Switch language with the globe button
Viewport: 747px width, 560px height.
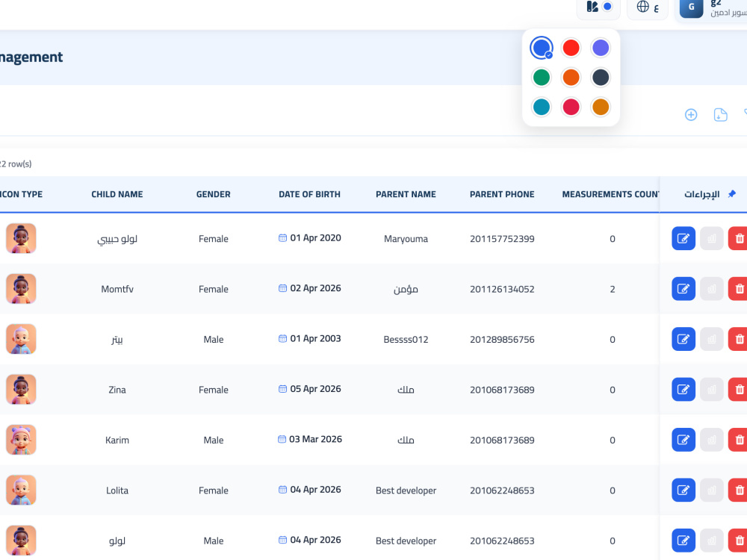pyautogui.click(x=648, y=7)
